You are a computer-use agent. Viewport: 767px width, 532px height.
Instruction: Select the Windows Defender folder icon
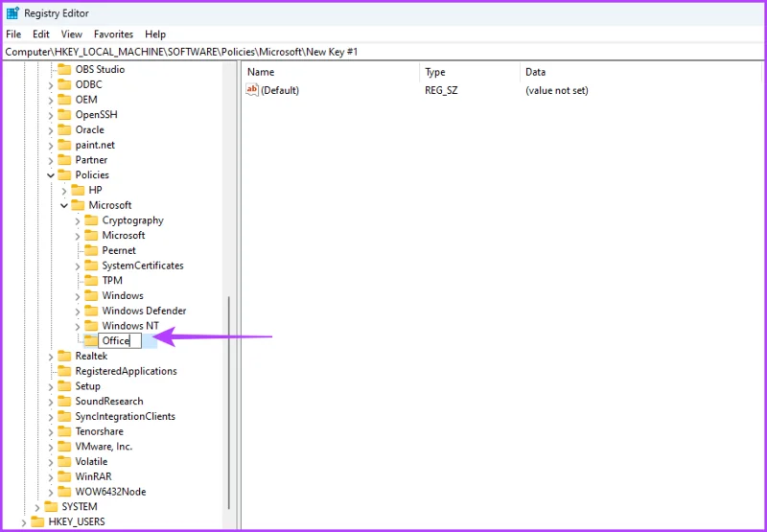[x=91, y=311]
